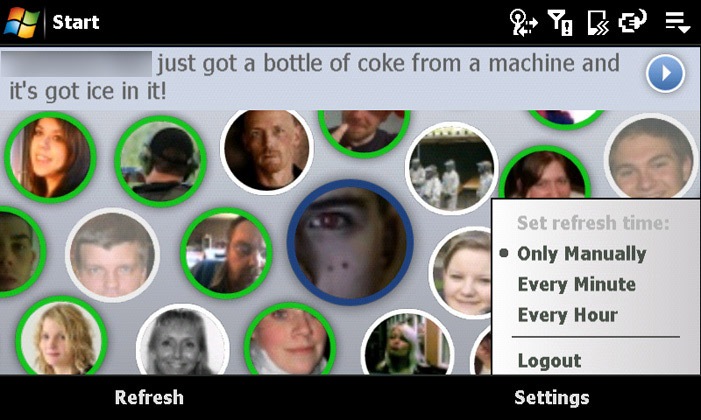
Task: Open the key connectivity status icon
Action: tap(523, 22)
